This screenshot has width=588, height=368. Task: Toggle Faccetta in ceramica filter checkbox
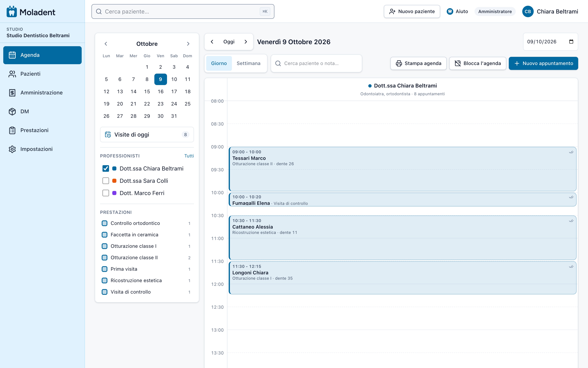coord(105,235)
